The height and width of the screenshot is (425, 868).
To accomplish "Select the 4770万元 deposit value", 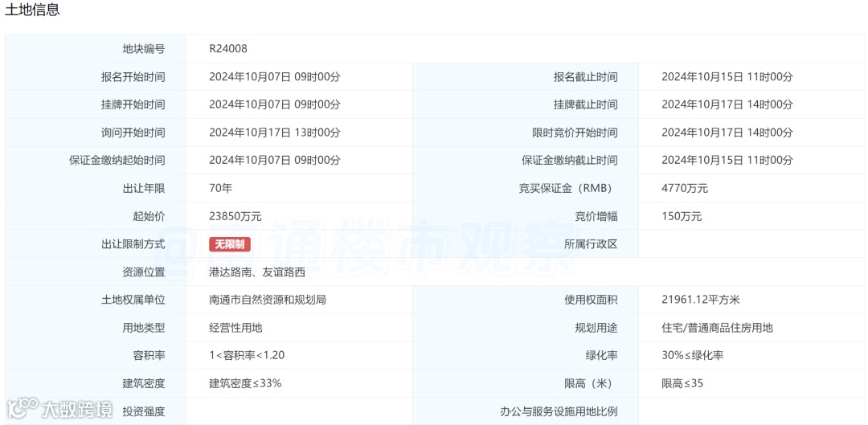I will click(685, 188).
